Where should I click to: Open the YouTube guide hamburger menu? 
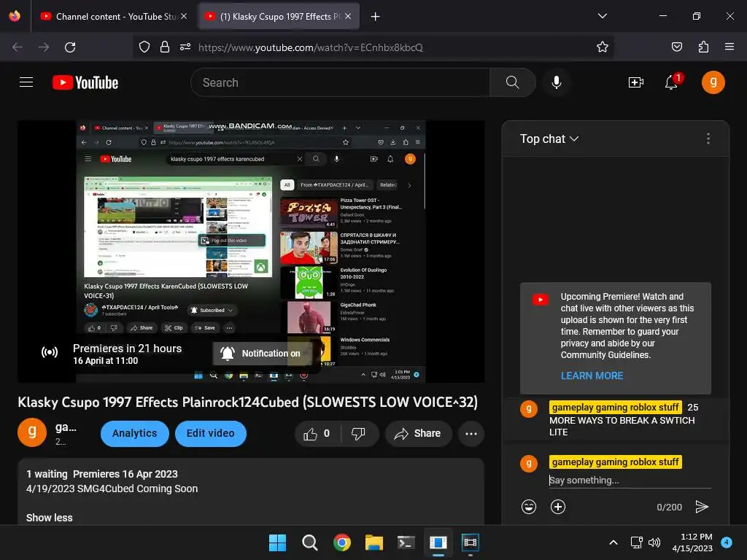pos(26,82)
